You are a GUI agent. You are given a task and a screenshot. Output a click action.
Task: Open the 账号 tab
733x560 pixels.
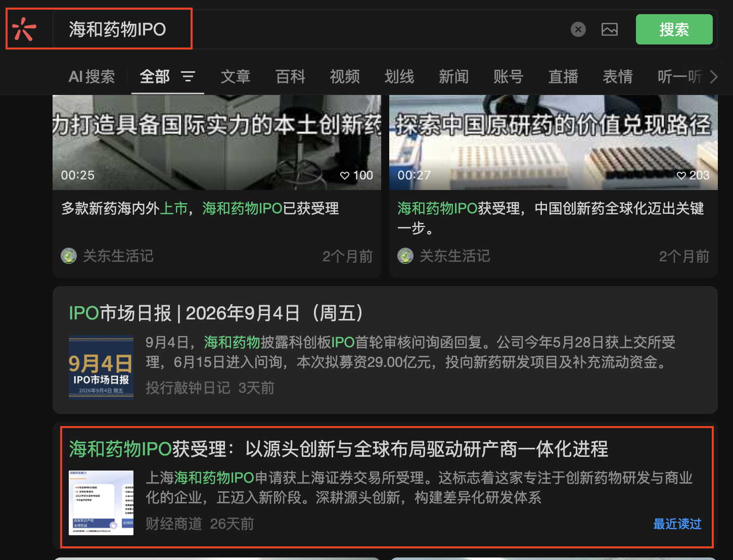509,77
